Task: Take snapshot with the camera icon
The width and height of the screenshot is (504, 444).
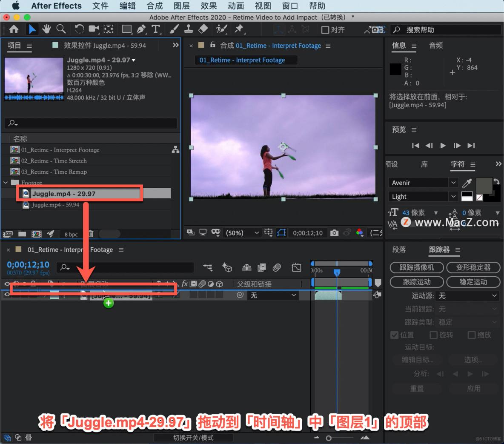Action: point(334,233)
